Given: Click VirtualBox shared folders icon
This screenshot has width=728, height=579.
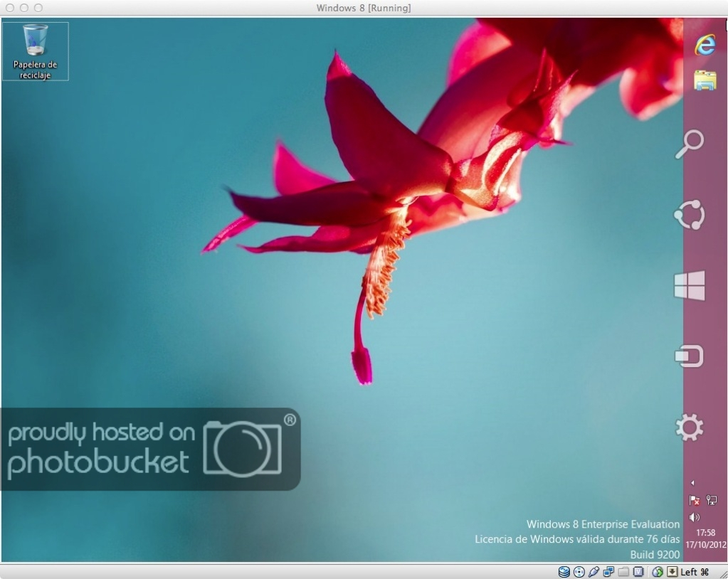Looking at the screenshot, I should 623,572.
